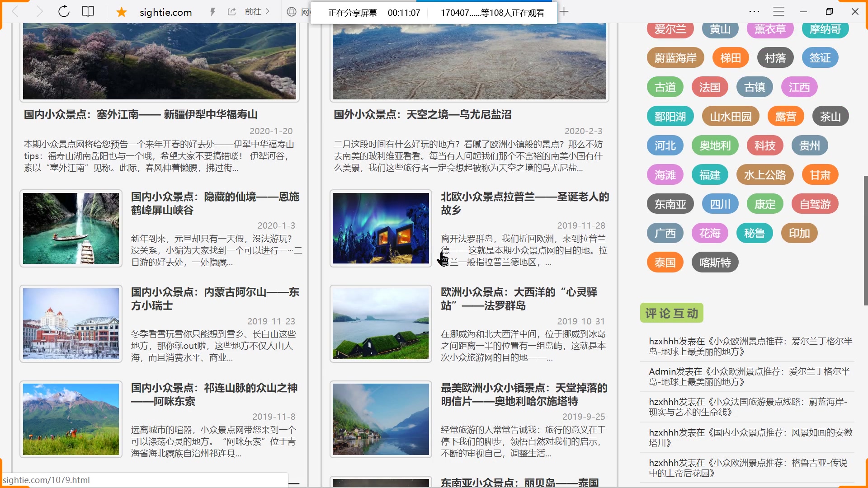Image resolution: width=868 pixels, height=488 pixels.
Task: Select the 泰国 tag button
Action: [x=665, y=262]
